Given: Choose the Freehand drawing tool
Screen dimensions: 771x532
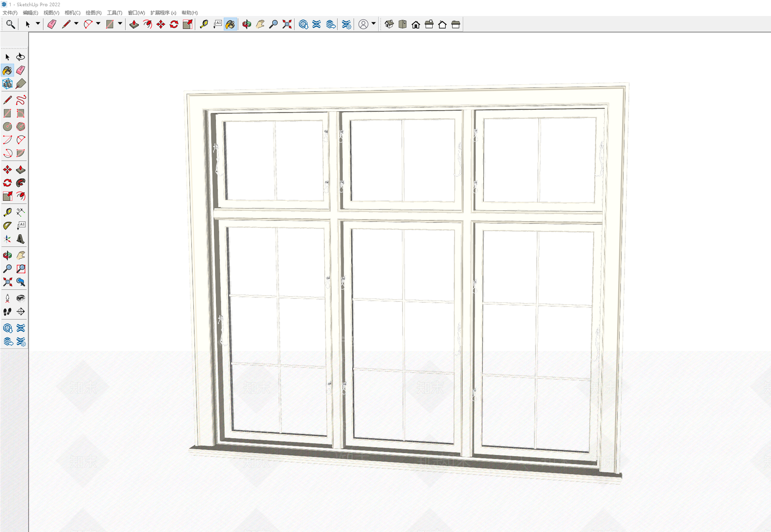Looking at the screenshot, I should (x=21, y=100).
